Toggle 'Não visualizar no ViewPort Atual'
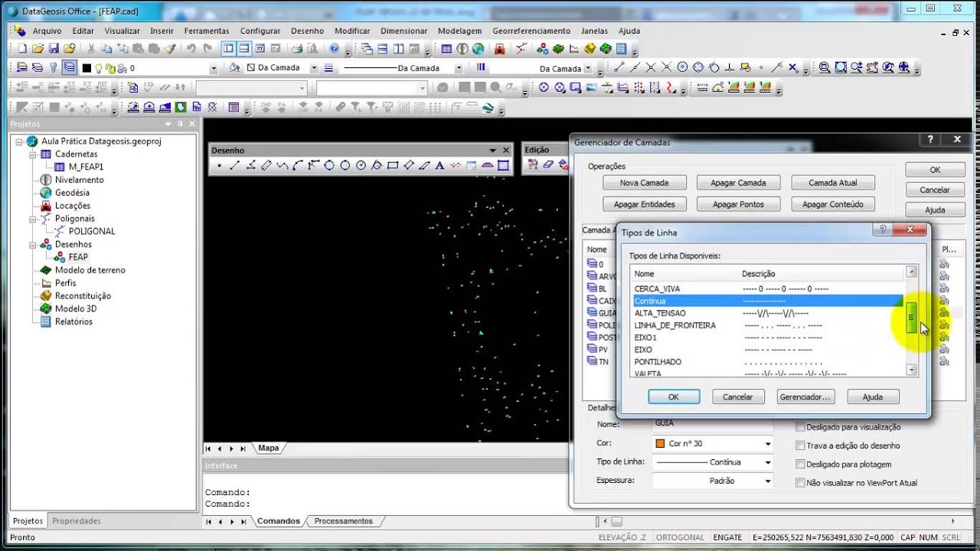This screenshot has width=980, height=551. click(x=801, y=483)
